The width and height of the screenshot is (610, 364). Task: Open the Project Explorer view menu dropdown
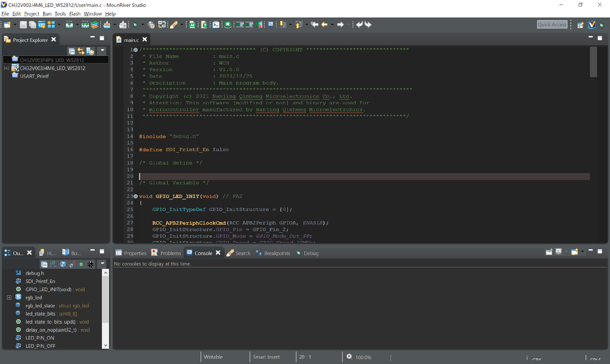pos(102,51)
